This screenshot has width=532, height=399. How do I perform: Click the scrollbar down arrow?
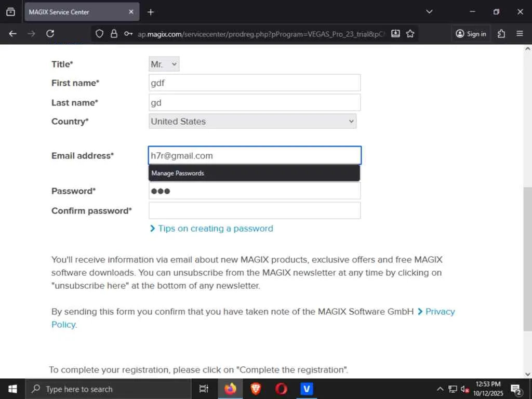tap(527, 374)
